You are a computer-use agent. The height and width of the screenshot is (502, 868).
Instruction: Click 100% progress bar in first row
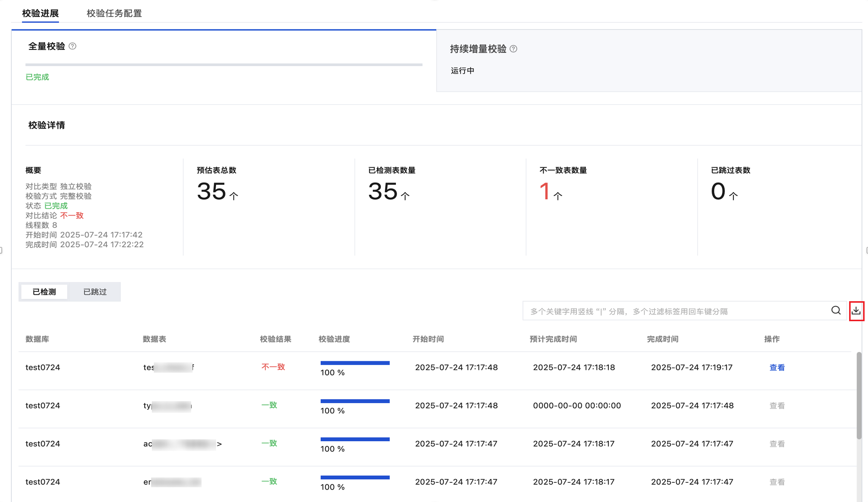tap(355, 363)
